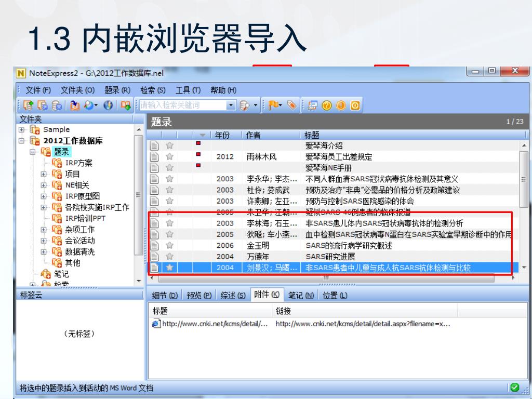
Task: Expand the 会议活动 folder
Action: (x=44, y=241)
